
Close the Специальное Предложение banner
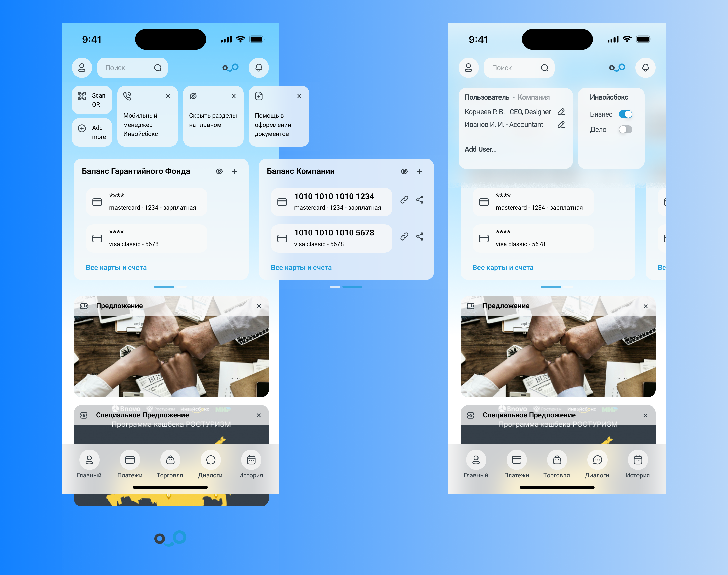click(258, 415)
